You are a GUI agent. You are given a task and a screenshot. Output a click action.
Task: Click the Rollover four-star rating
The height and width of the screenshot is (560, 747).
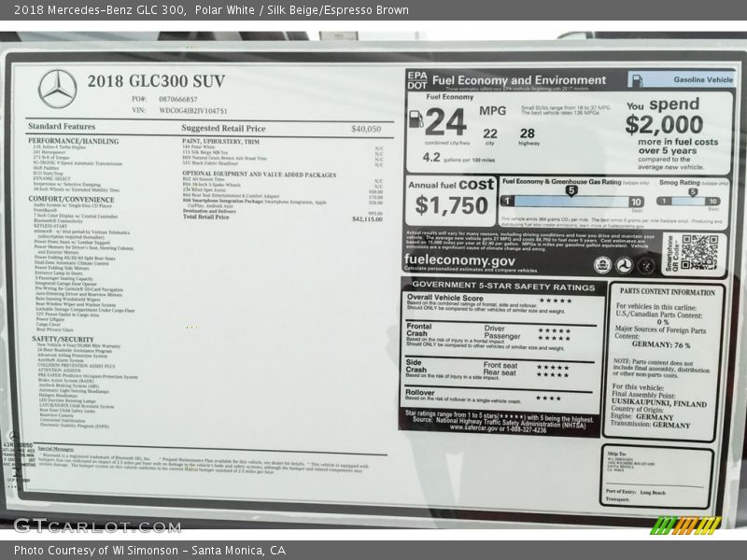tap(548, 399)
